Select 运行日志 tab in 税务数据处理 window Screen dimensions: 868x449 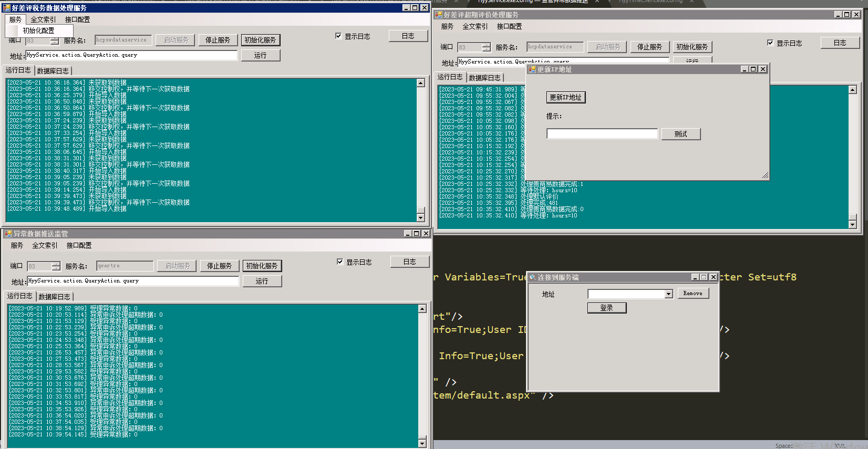(18, 70)
